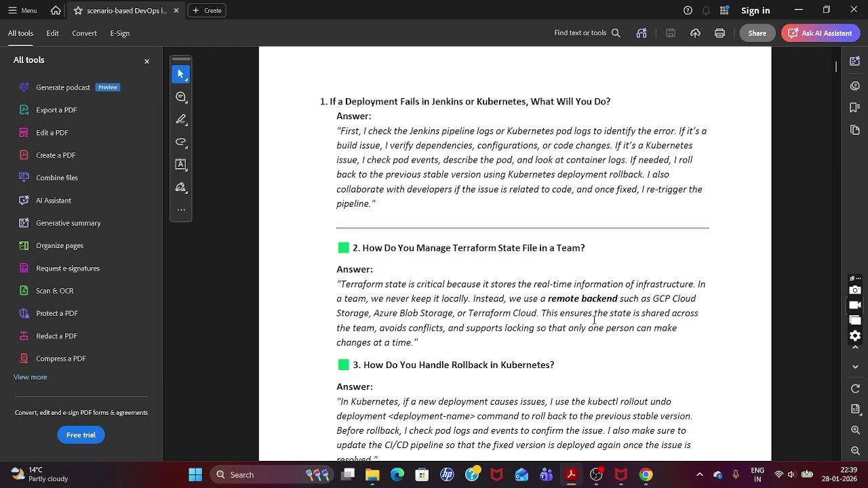Open the All tools menu
The width and height of the screenshot is (868, 488).
click(x=20, y=33)
